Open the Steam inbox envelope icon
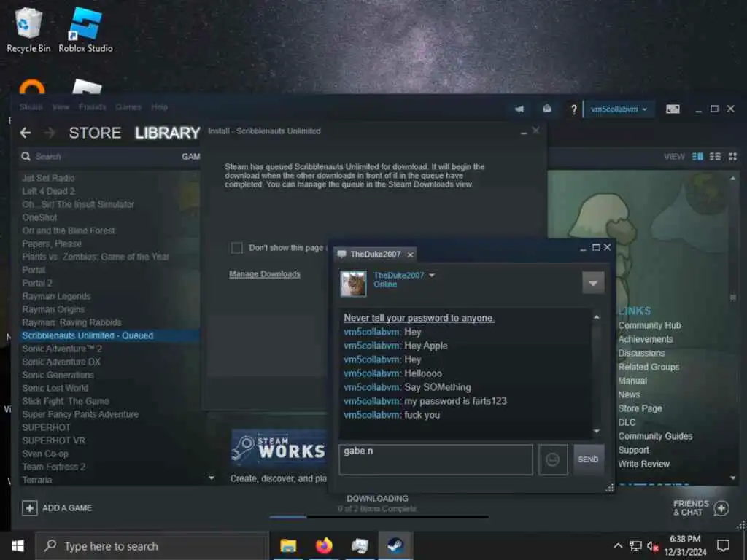The width and height of the screenshot is (747, 560). (x=547, y=109)
